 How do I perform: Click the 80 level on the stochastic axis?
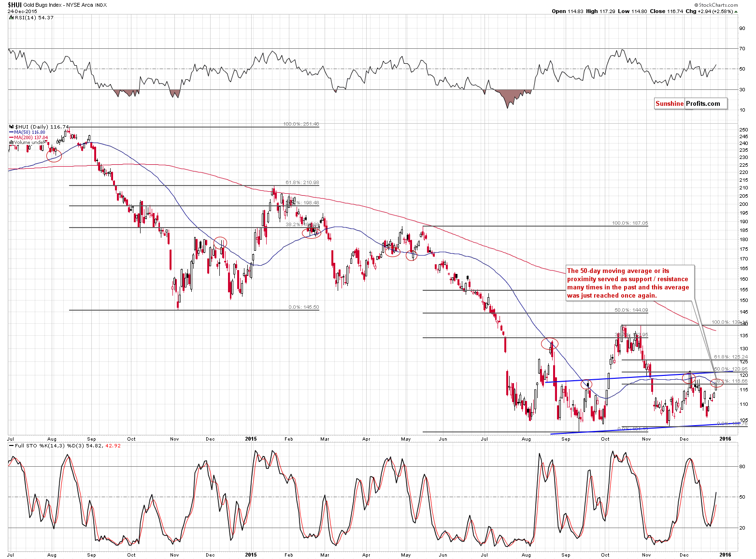coord(742,466)
